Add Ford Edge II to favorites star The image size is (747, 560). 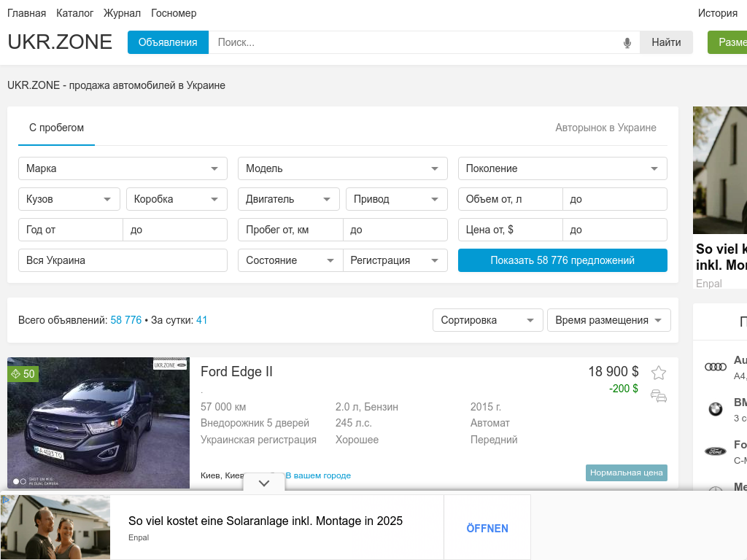click(659, 373)
